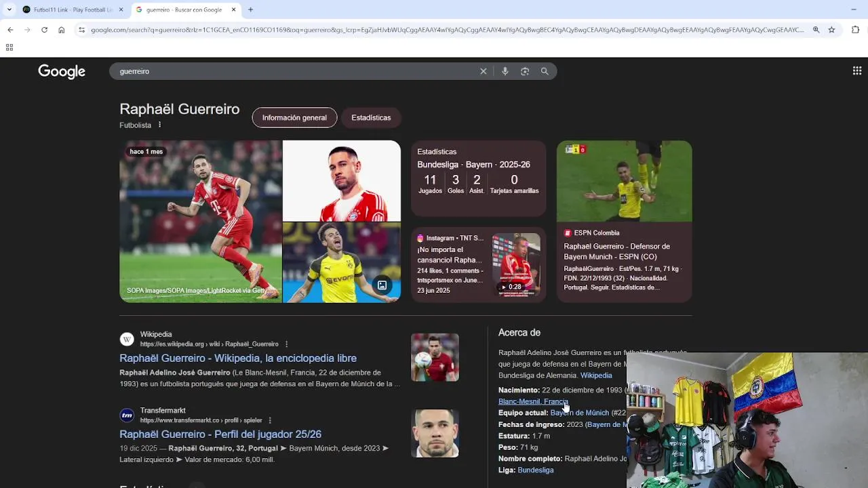
Task: Click the Wikipedia favicon icon
Action: [x=127, y=339]
